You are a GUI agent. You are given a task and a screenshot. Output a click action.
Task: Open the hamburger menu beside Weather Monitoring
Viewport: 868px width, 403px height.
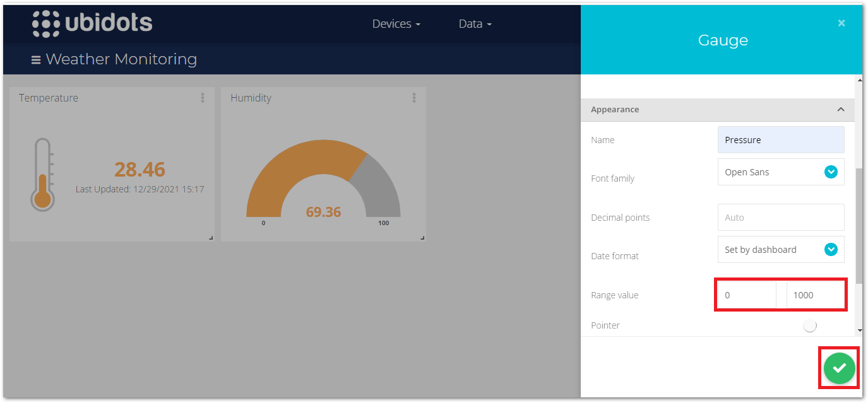click(35, 60)
